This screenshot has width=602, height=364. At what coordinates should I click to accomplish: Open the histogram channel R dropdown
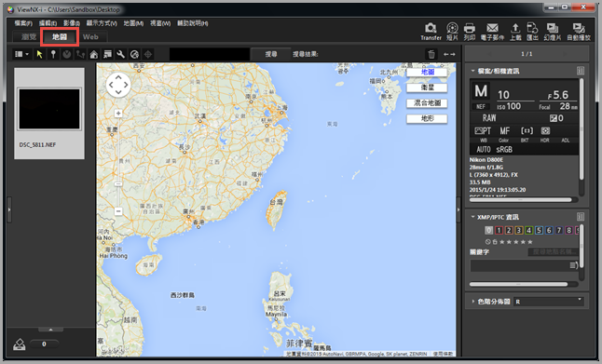[x=549, y=302]
